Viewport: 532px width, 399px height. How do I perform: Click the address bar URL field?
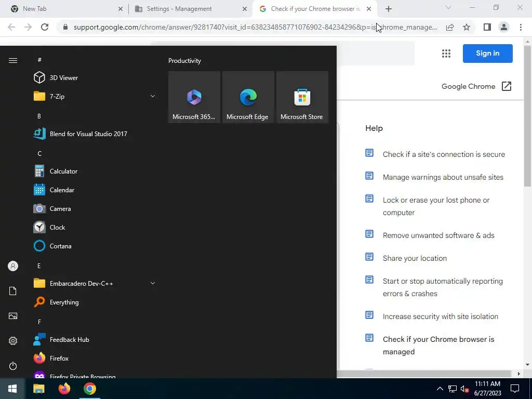click(255, 27)
